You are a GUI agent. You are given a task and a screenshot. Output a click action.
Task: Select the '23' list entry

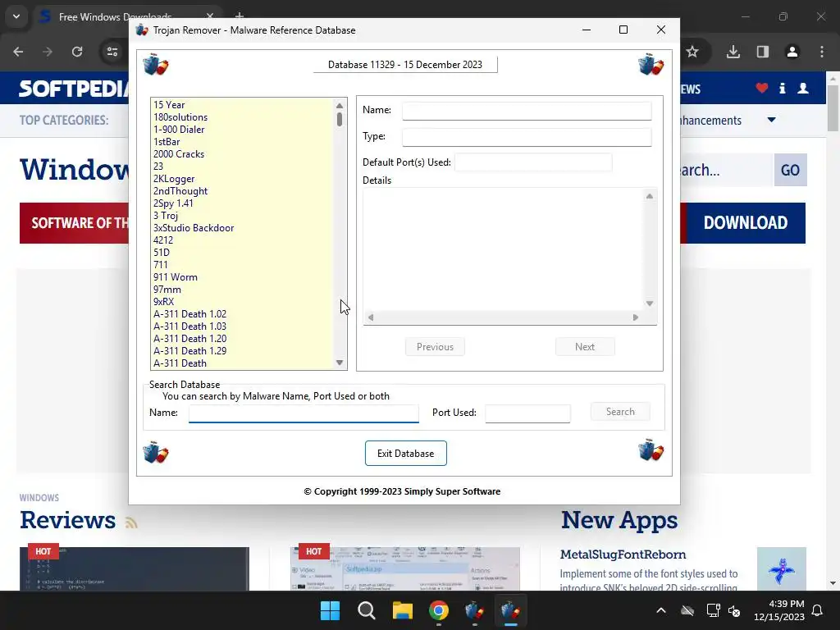coord(158,167)
